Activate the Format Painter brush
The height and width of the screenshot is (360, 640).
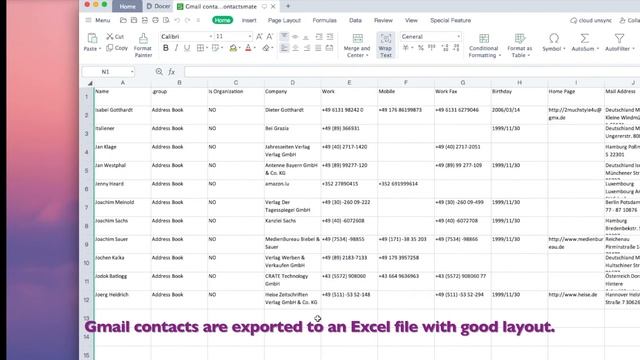pyautogui.click(x=143, y=45)
